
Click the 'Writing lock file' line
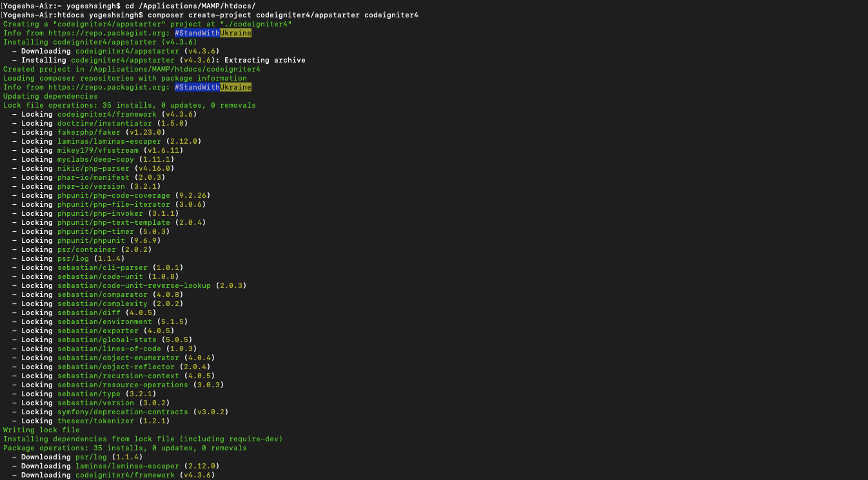[41, 430]
